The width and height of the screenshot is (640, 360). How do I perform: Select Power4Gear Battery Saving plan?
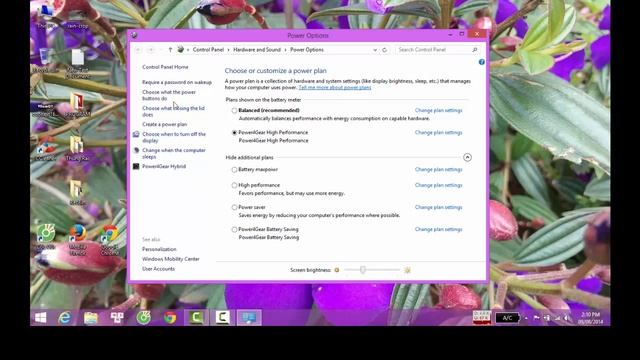tap(234, 229)
